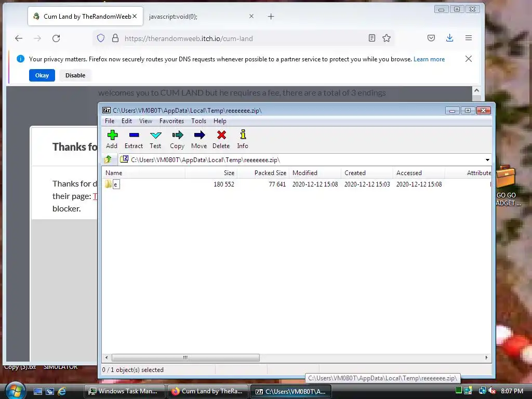Run the Test archive tool

coord(155,139)
